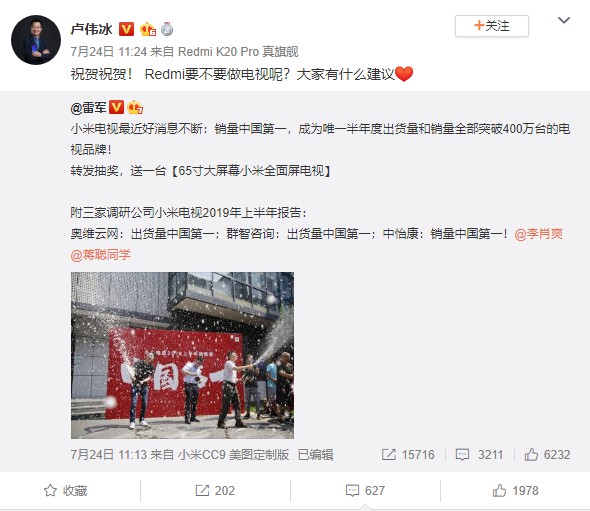Like the original post with 6232 likes
This screenshot has width=590, height=511.
pos(547,455)
